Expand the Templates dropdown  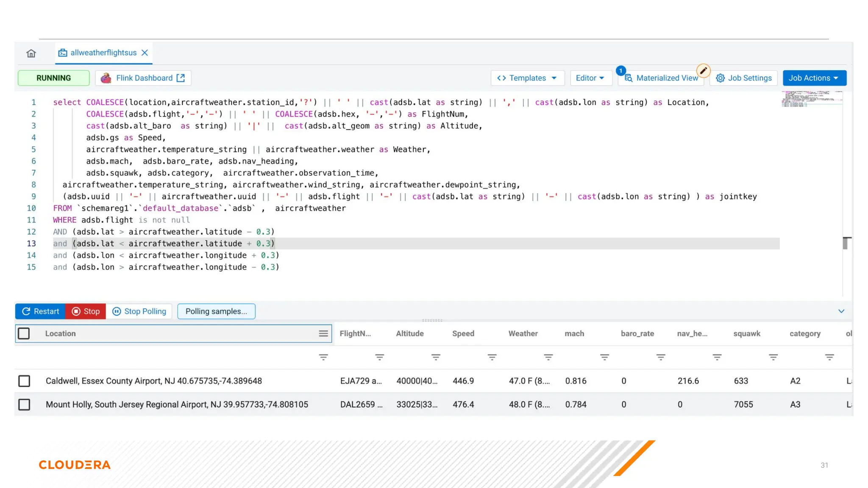(x=527, y=78)
